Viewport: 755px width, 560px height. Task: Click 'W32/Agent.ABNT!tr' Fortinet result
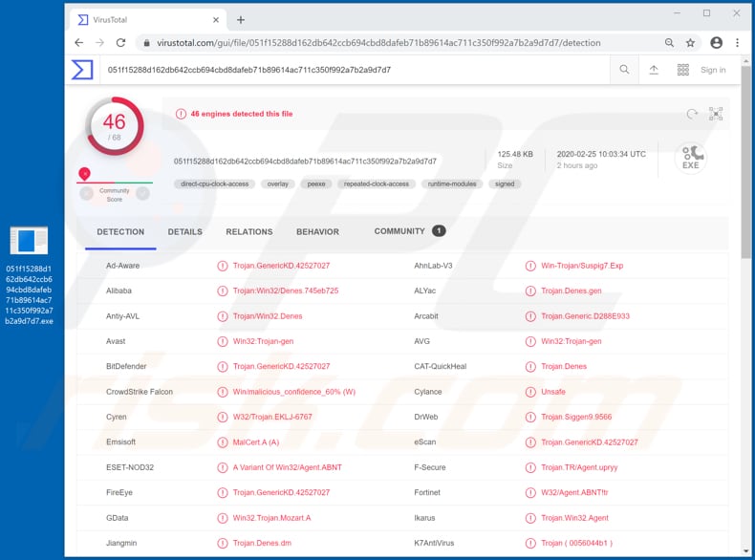pyautogui.click(x=574, y=492)
